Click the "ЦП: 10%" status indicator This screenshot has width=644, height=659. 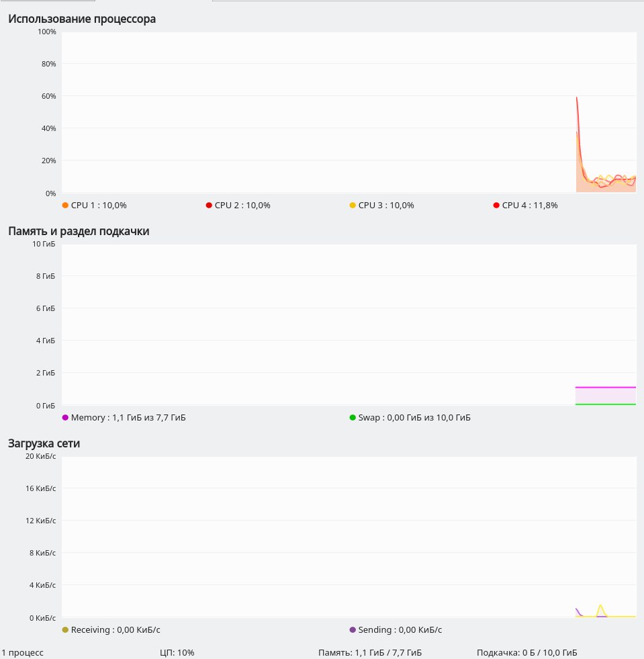177,652
